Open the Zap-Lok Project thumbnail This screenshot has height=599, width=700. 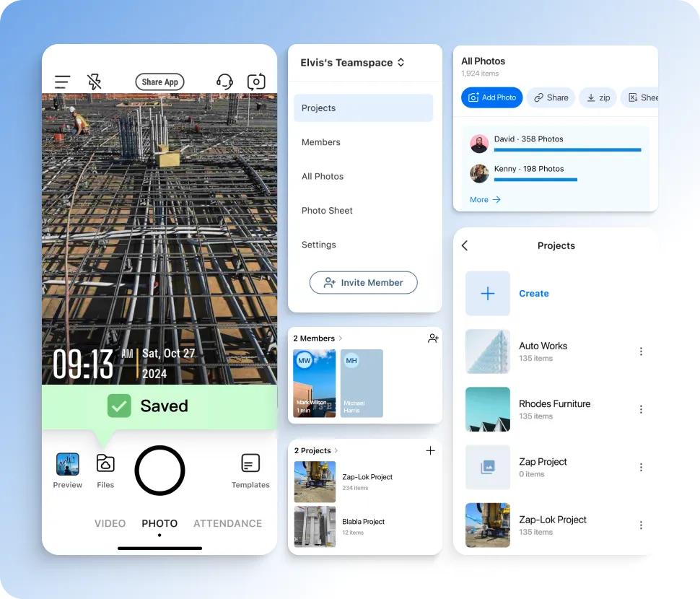pyautogui.click(x=314, y=482)
